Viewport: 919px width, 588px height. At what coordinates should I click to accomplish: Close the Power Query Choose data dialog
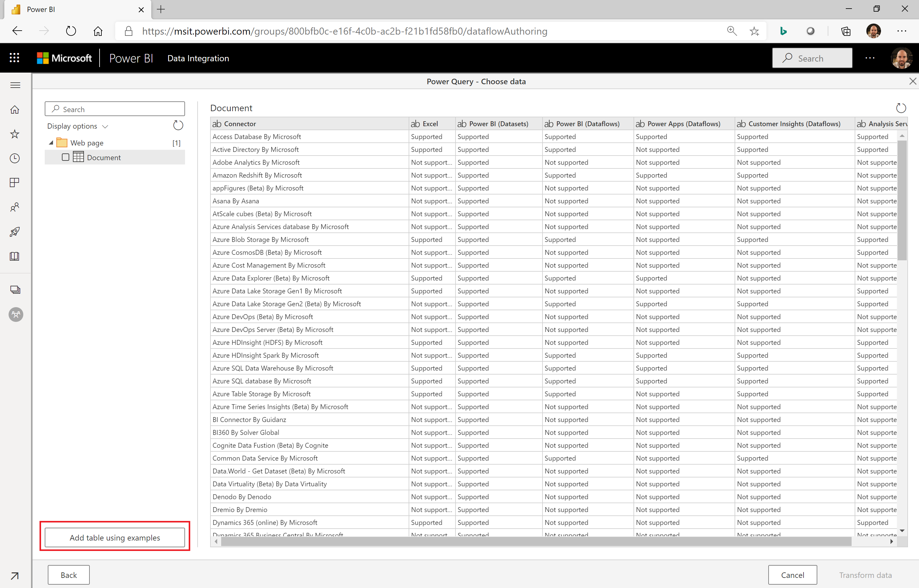pos(913,81)
